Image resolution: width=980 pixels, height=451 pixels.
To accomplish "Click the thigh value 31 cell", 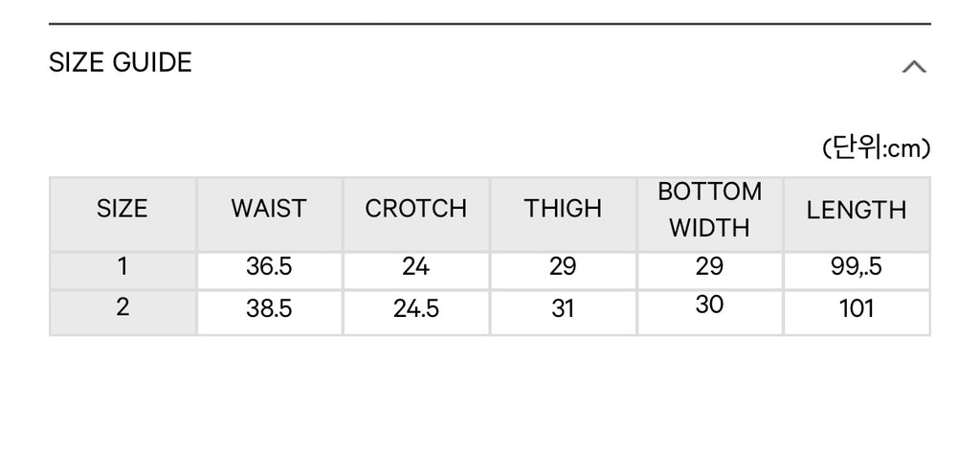I will 563,313.
